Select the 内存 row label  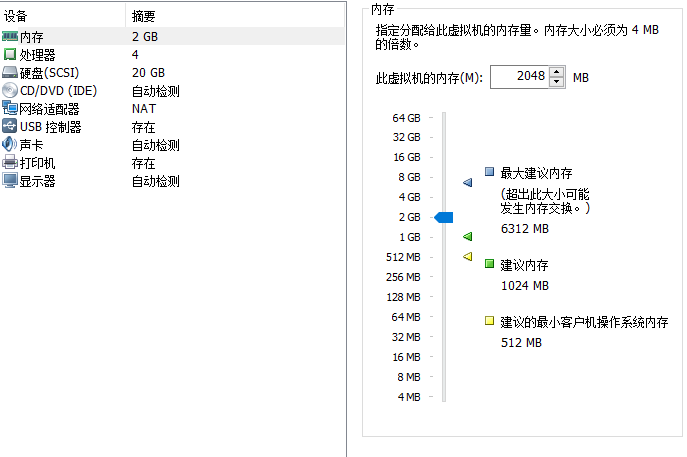point(32,37)
